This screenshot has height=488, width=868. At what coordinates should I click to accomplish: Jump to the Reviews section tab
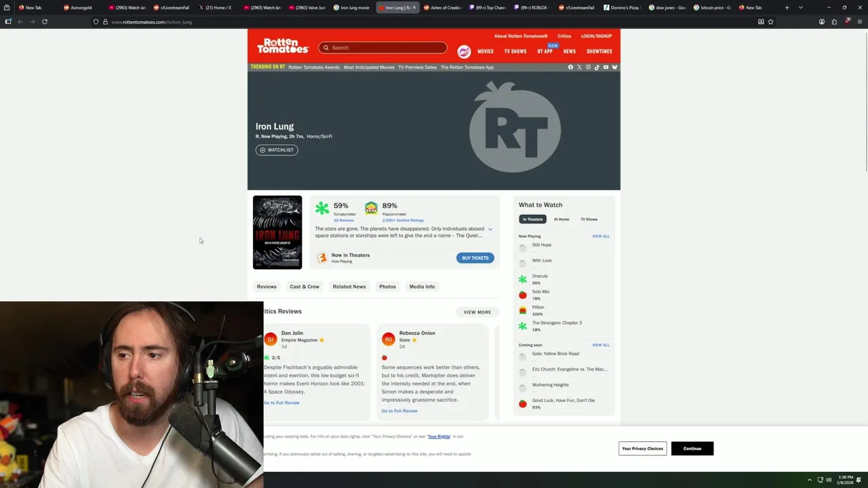[267, 287]
